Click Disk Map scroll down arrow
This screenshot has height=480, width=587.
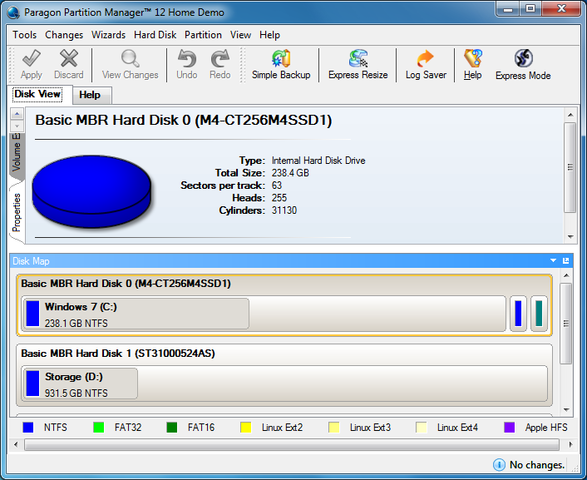point(566,410)
